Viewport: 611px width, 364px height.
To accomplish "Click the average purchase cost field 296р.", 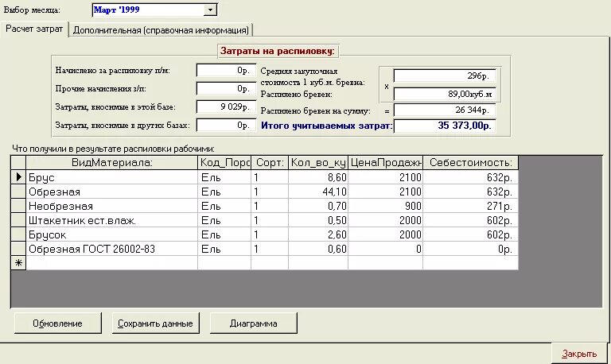I will [444, 76].
